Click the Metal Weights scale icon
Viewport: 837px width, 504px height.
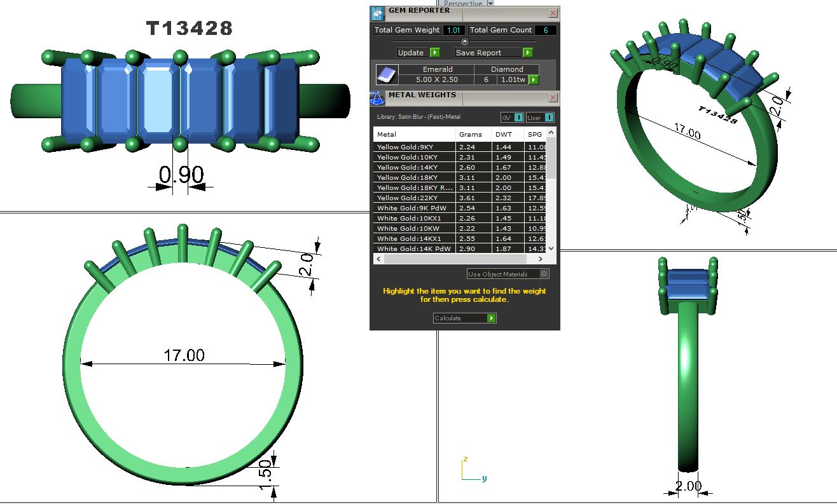coord(377,98)
